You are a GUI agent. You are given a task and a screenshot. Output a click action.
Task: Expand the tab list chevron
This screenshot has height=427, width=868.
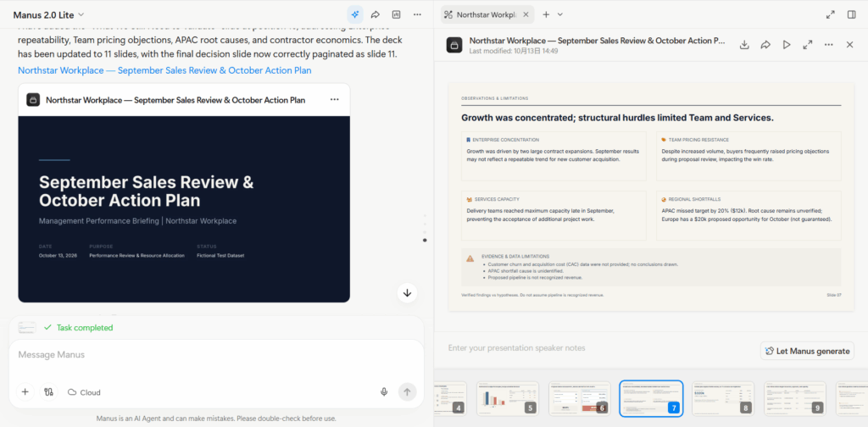[x=560, y=15]
